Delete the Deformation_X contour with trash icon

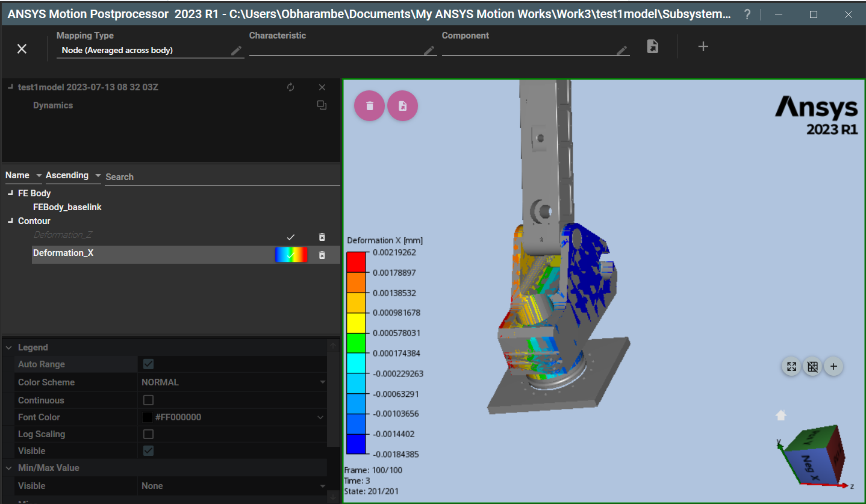(x=322, y=255)
